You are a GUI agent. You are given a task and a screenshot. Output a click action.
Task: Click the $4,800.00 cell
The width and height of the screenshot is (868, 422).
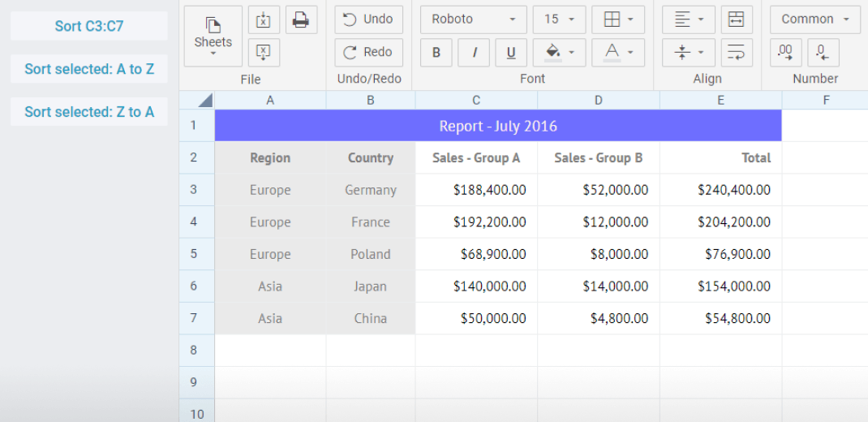[x=599, y=318]
